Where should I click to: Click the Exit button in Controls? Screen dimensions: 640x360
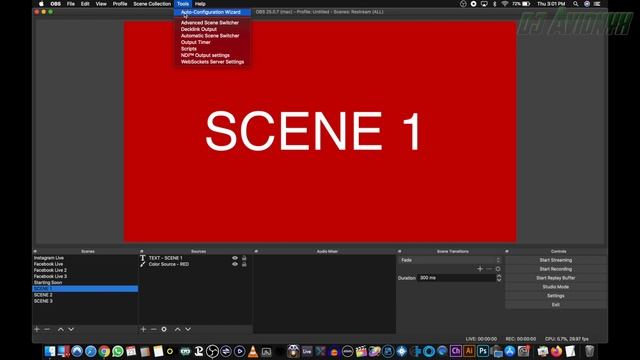click(x=556, y=305)
